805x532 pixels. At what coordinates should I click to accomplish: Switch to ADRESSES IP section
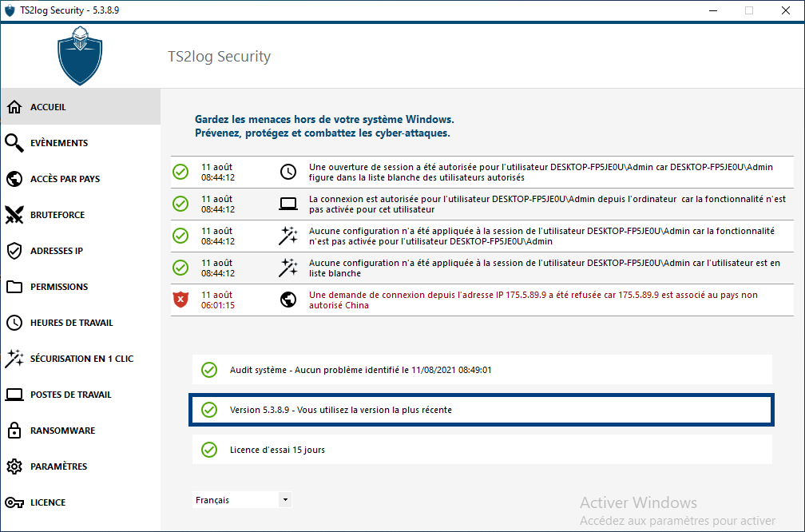pyautogui.click(x=81, y=251)
